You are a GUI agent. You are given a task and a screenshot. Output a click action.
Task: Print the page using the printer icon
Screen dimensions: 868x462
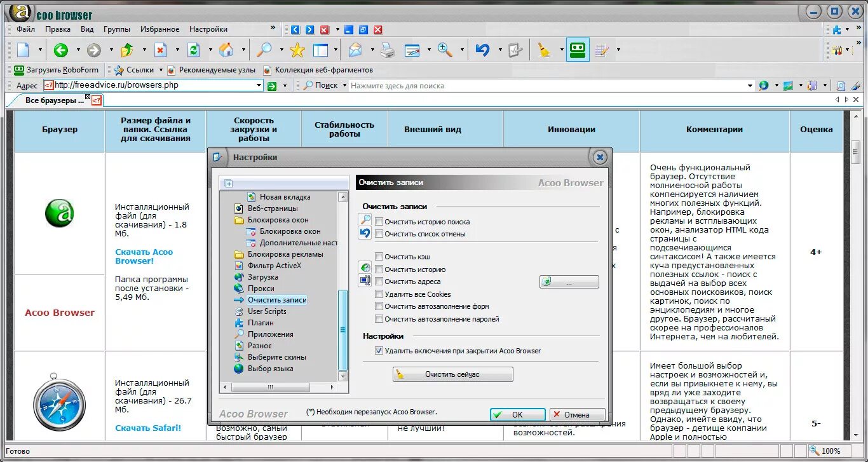click(388, 50)
